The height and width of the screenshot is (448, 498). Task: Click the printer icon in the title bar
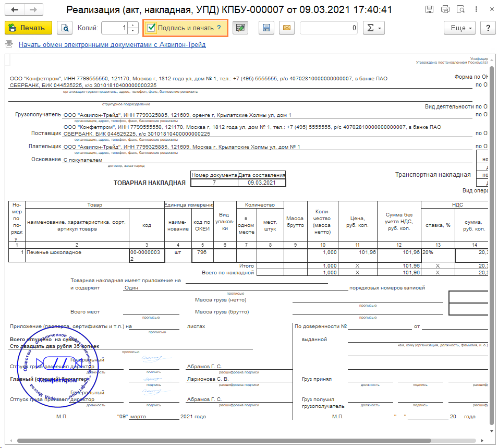tap(445, 9)
